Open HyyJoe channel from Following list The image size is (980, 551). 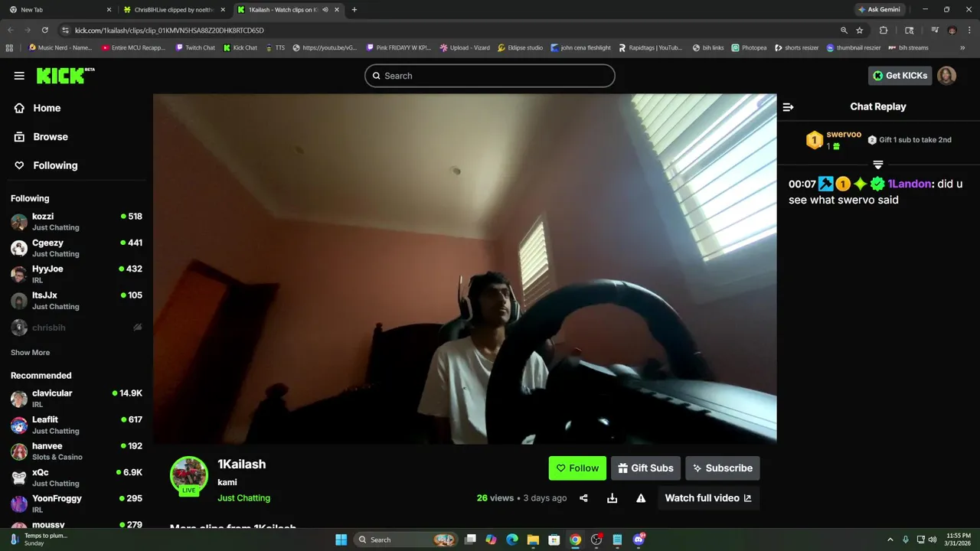tap(77, 274)
